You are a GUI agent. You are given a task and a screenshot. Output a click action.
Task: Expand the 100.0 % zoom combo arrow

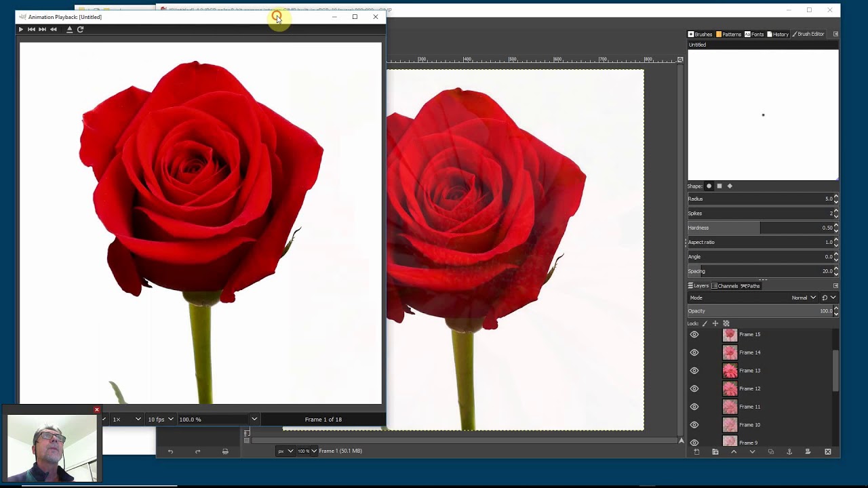tap(254, 420)
